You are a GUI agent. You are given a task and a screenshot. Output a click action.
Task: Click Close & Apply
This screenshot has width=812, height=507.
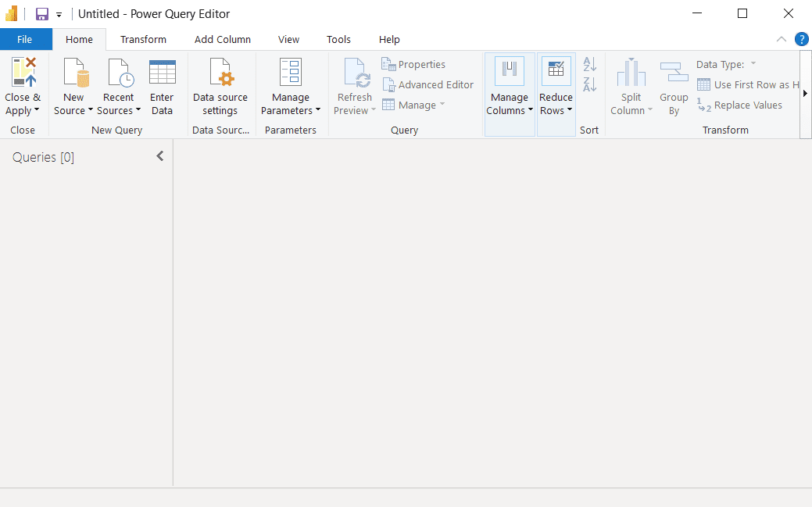(x=23, y=86)
